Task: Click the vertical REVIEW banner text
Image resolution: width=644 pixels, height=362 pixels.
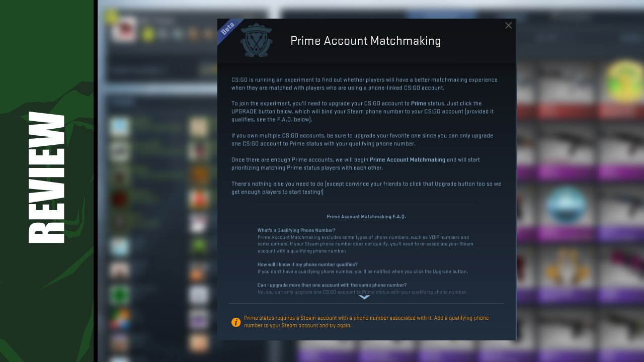Action: pyautogui.click(x=46, y=177)
